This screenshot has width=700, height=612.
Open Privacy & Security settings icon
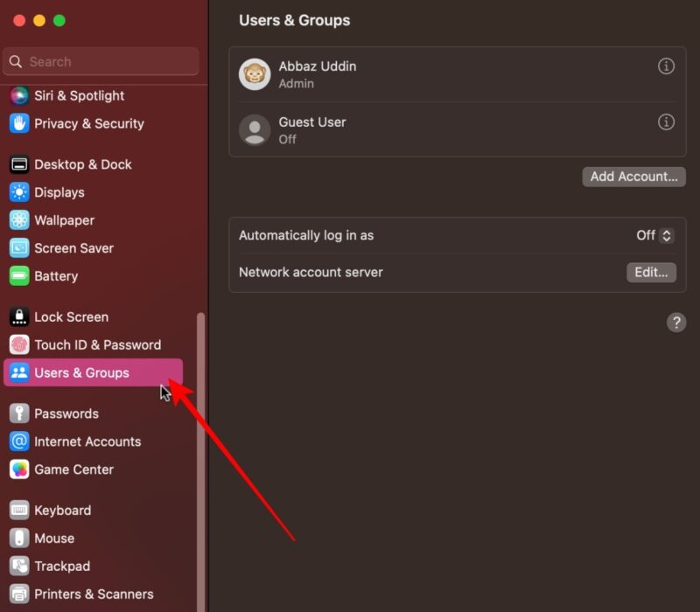click(x=19, y=124)
